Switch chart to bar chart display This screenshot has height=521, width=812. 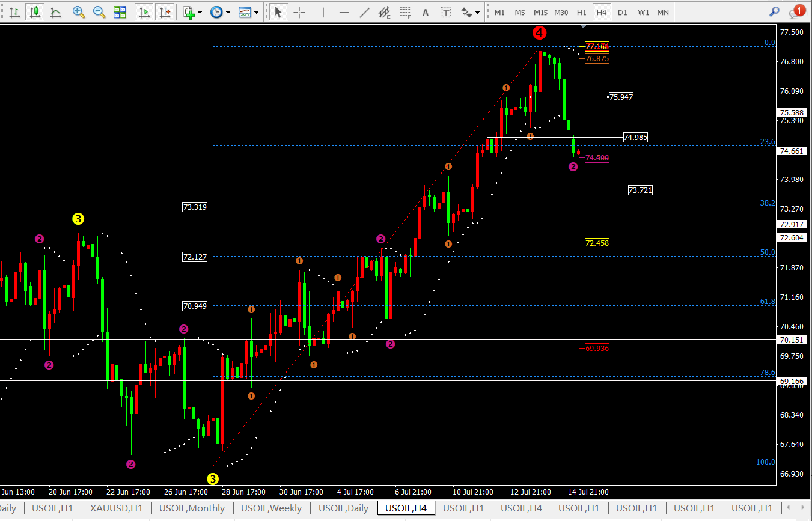(15, 12)
